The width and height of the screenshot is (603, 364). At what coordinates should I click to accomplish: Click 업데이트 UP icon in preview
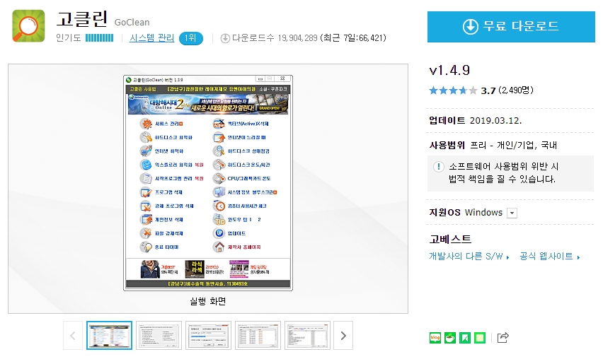point(219,233)
